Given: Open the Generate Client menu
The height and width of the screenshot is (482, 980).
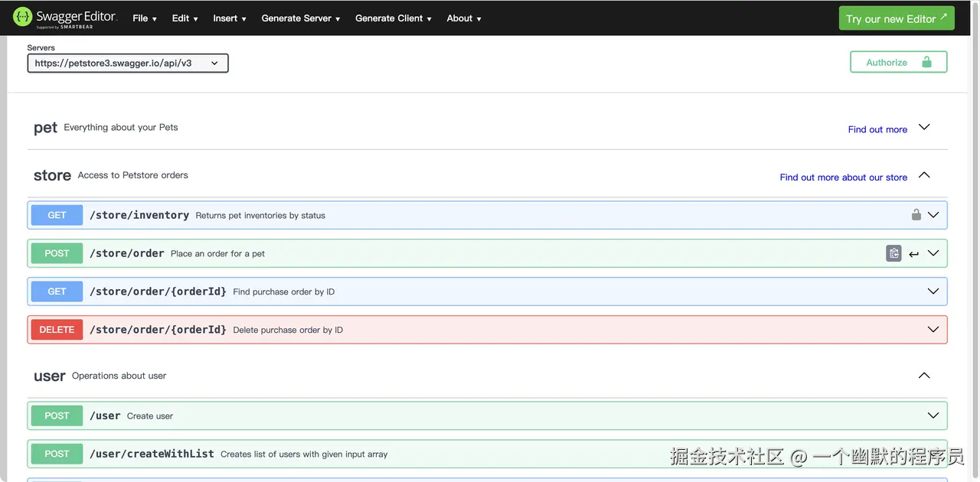Looking at the screenshot, I should (x=394, y=18).
